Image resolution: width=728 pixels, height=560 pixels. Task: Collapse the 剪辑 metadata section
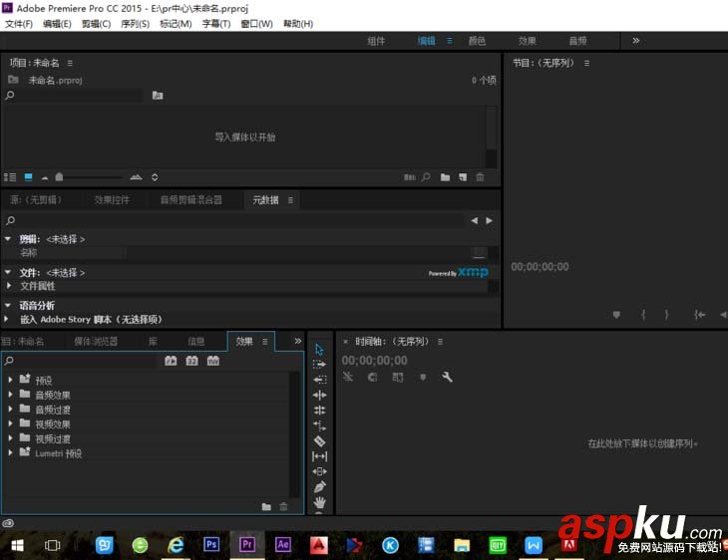point(8,238)
